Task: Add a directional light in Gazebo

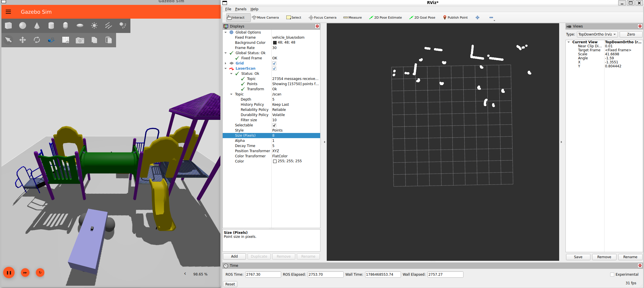Action: pyautogui.click(x=108, y=26)
